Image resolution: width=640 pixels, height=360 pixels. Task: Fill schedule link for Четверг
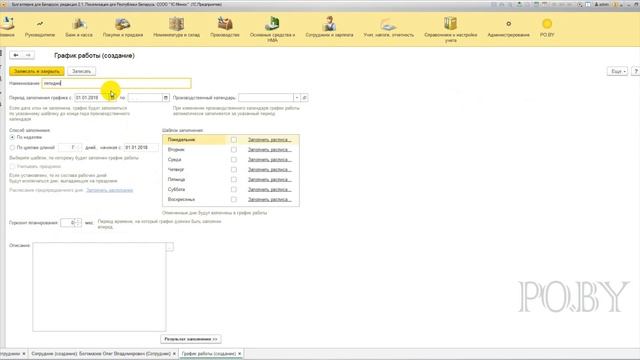tap(270, 169)
